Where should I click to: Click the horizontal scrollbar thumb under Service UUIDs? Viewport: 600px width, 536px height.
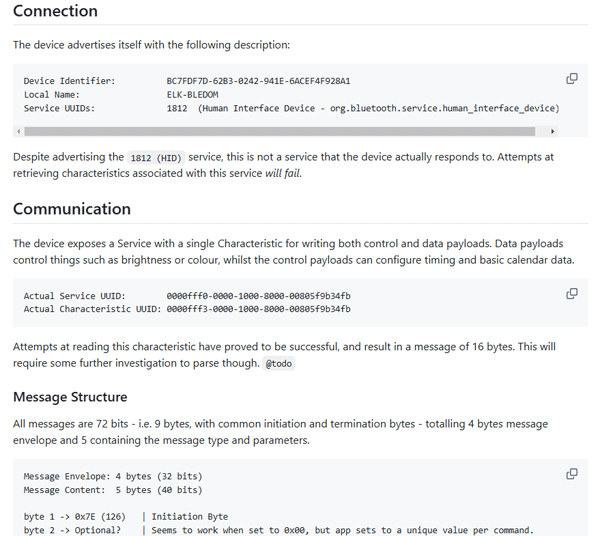(x=279, y=131)
